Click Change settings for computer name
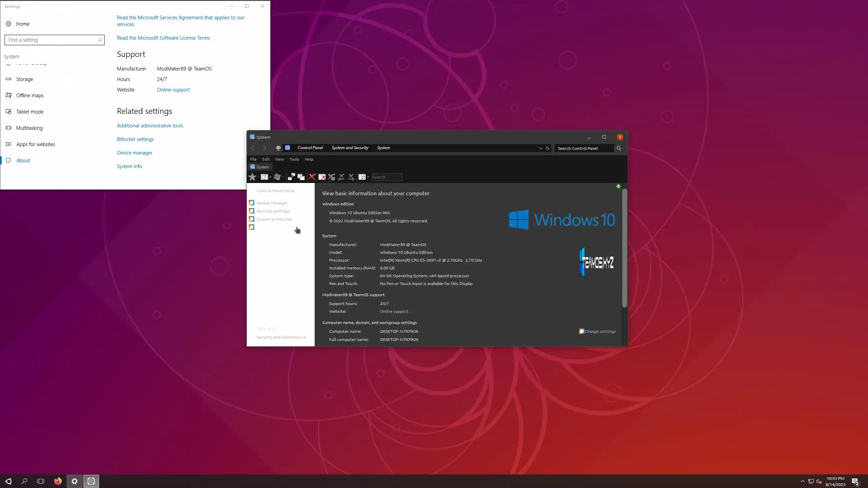Screen dimensions: 868x488 [600, 331]
